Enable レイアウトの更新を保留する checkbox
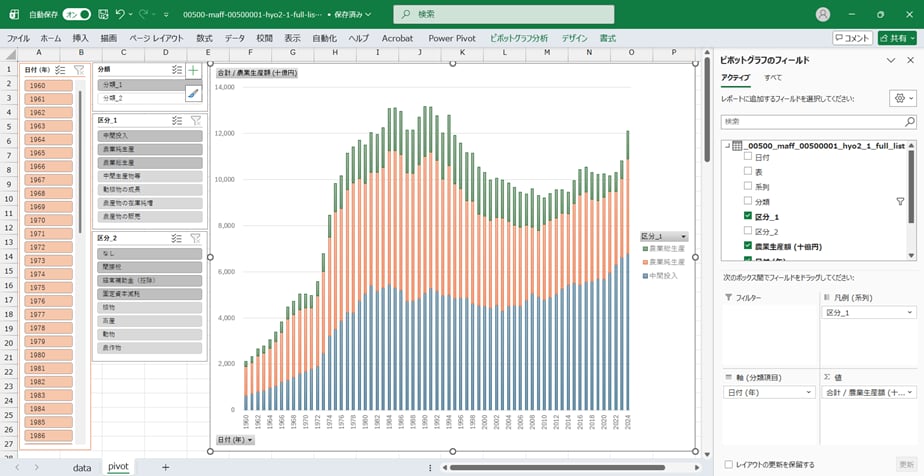 [727, 464]
